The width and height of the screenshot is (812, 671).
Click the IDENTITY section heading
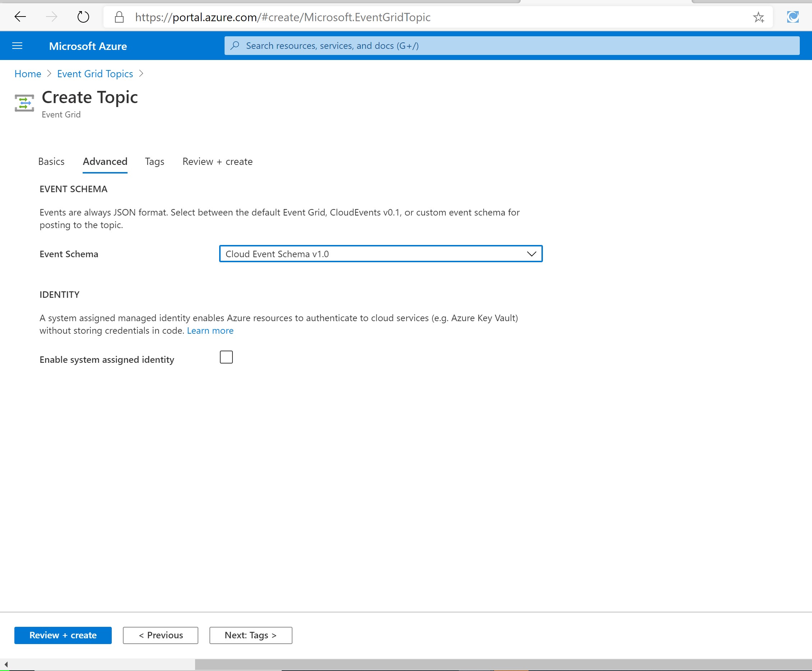tap(60, 295)
